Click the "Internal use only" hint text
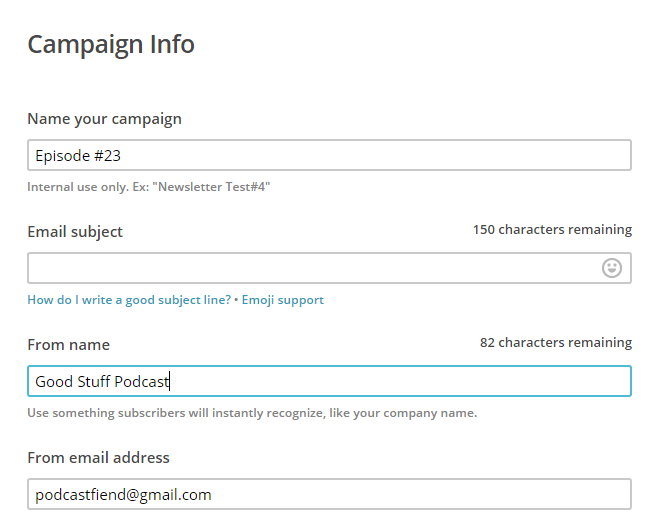The image size is (654, 516). click(80, 187)
